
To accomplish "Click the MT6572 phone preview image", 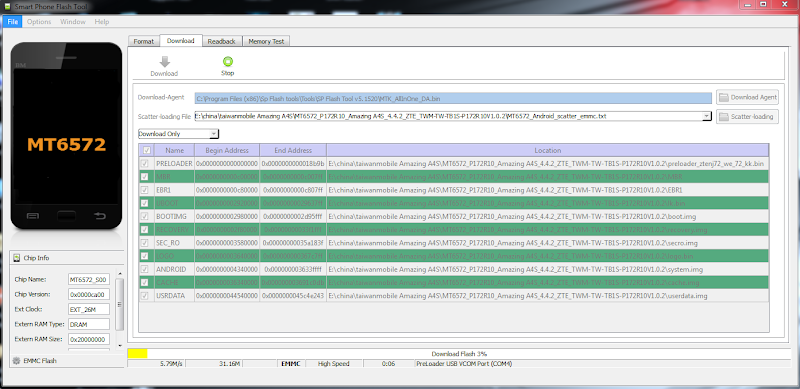I will [x=66, y=135].
